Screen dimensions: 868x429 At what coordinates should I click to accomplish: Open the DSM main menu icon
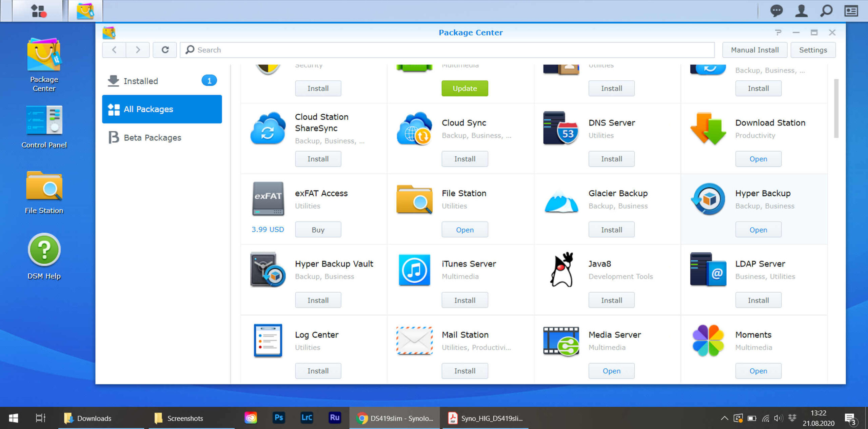38,11
